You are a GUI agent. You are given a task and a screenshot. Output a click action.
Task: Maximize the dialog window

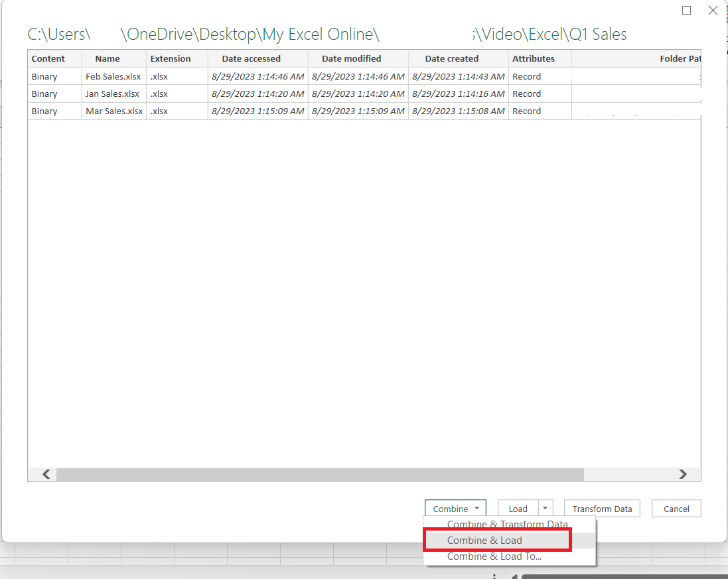pyautogui.click(x=686, y=10)
